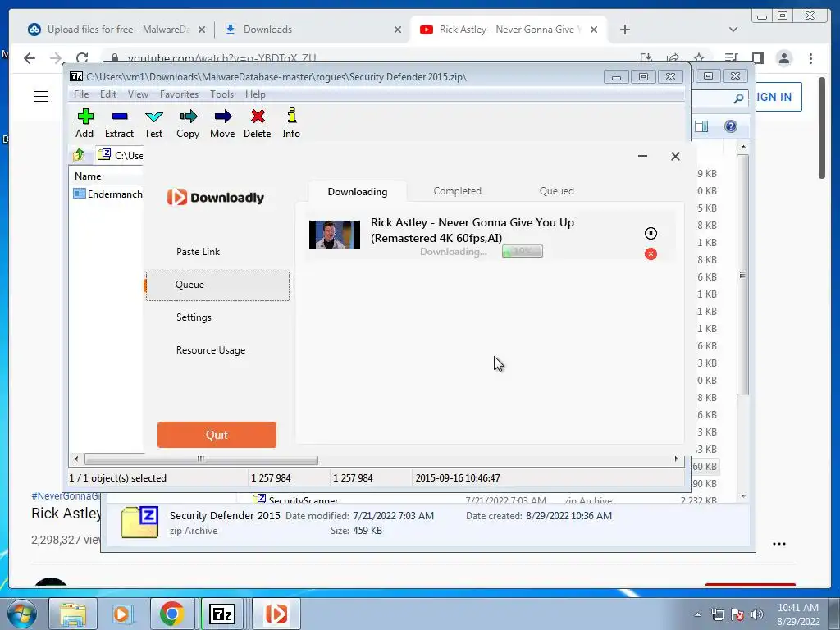This screenshot has width=840, height=630.
Task: Cancel the Rick Astley download with red X
Action: click(x=651, y=254)
